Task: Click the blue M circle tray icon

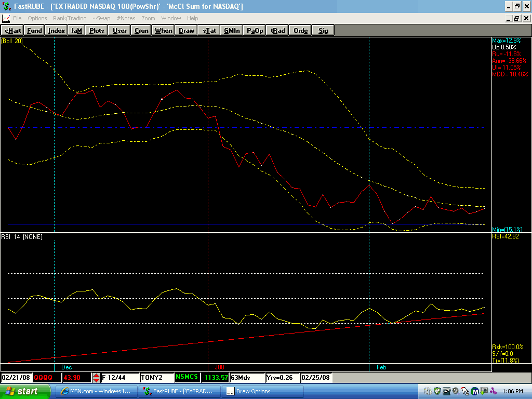Action: (x=475, y=392)
